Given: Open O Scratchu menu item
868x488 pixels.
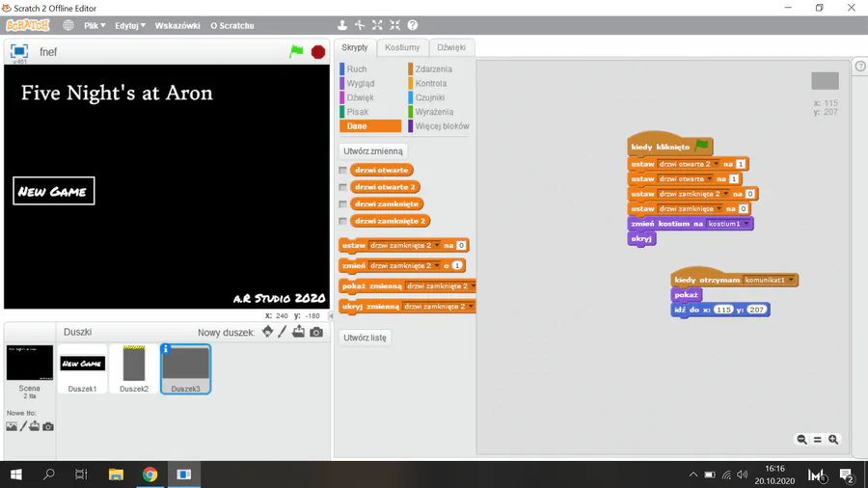Looking at the screenshot, I should click(231, 25).
